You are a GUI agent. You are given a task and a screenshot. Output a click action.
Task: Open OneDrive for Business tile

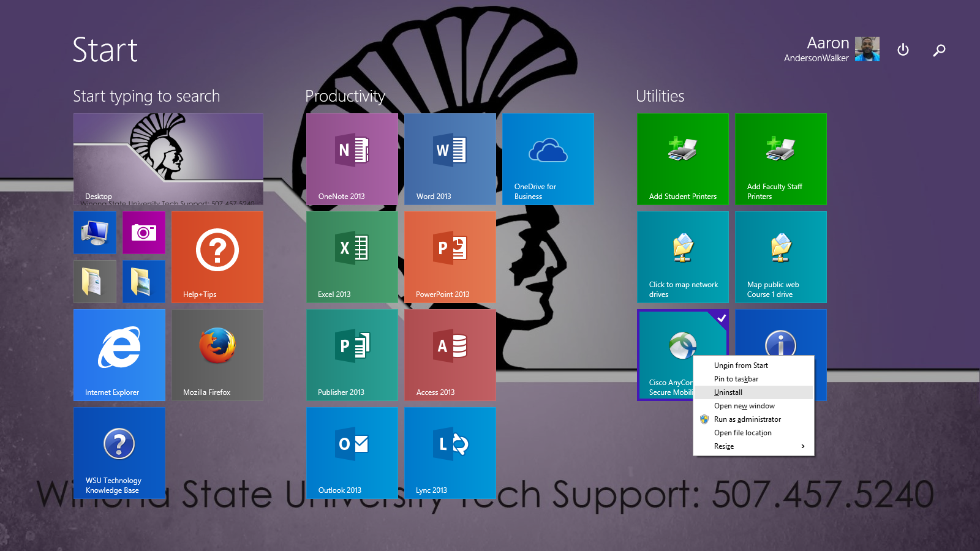(x=548, y=159)
